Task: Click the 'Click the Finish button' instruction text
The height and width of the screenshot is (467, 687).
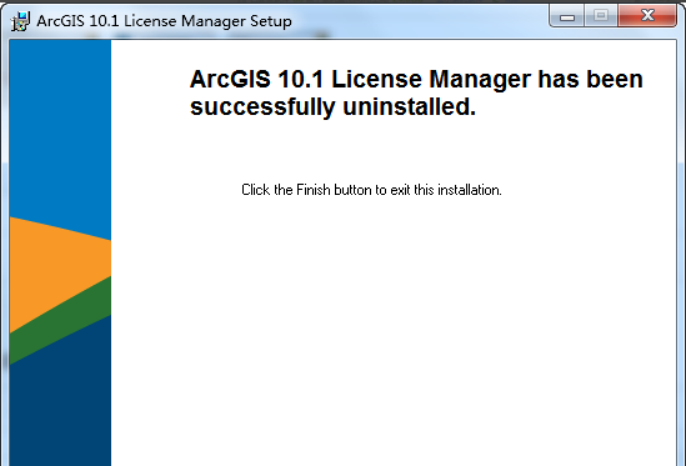Action: point(372,190)
